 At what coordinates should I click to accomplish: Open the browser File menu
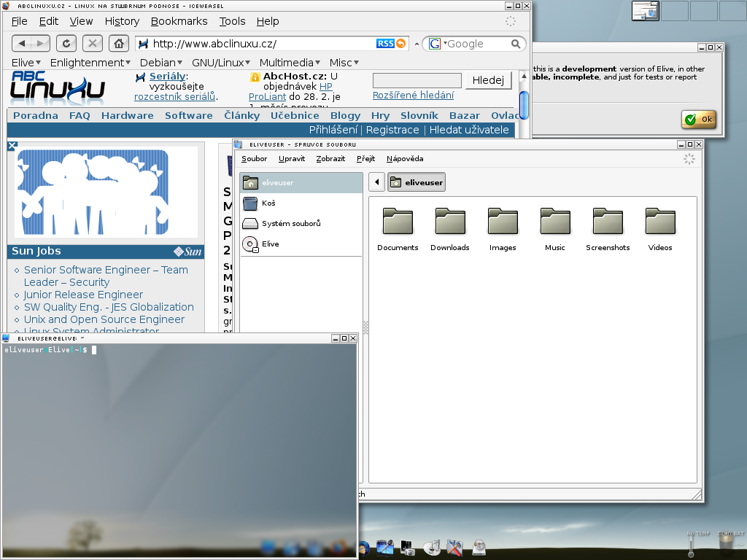(x=19, y=21)
